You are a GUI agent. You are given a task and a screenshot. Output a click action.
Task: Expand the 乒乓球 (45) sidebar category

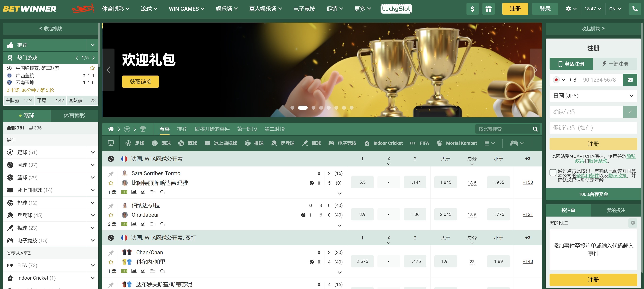[x=93, y=215]
